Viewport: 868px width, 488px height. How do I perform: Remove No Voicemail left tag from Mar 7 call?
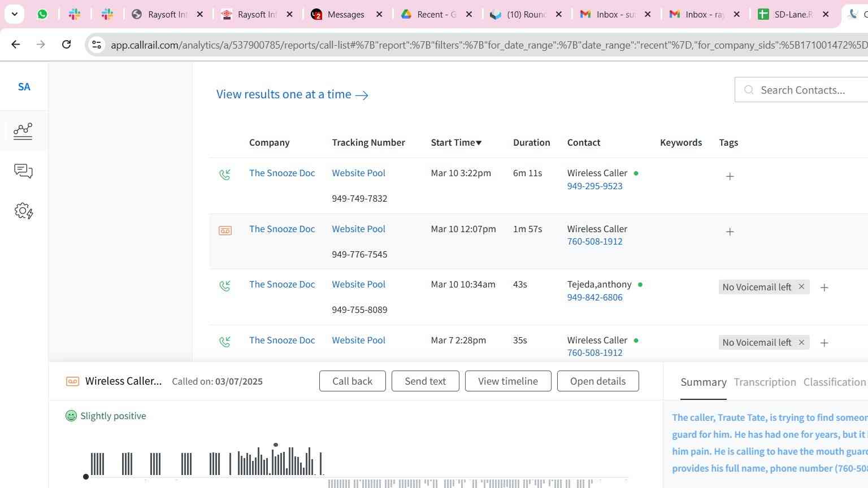point(801,342)
